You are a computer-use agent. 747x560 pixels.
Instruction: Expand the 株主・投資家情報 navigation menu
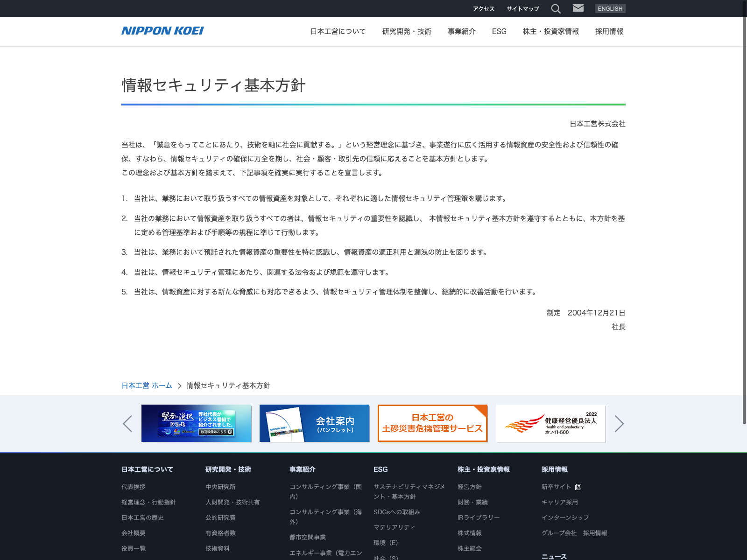[551, 31]
